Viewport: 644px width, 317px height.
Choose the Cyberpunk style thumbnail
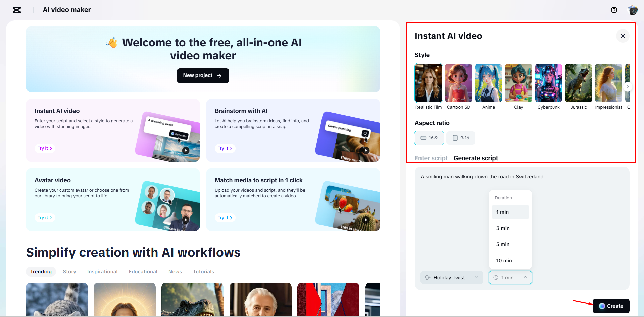pyautogui.click(x=549, y=83)
